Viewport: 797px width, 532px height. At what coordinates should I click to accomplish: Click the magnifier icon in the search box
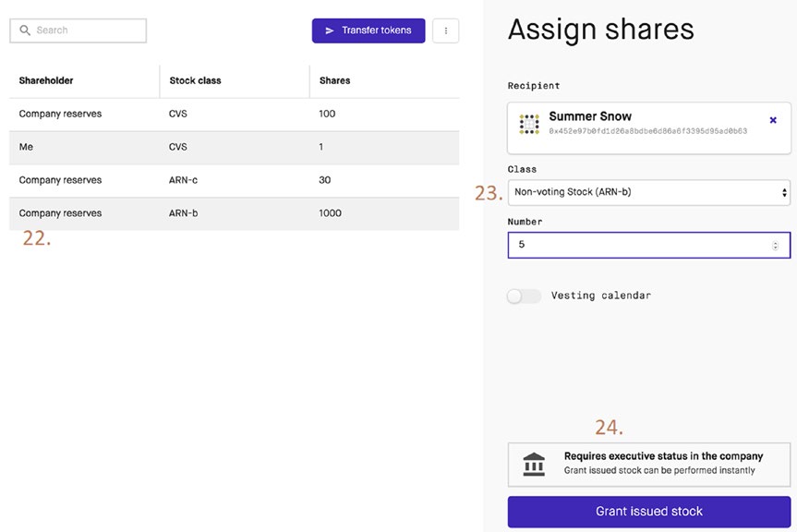point(25,30)
